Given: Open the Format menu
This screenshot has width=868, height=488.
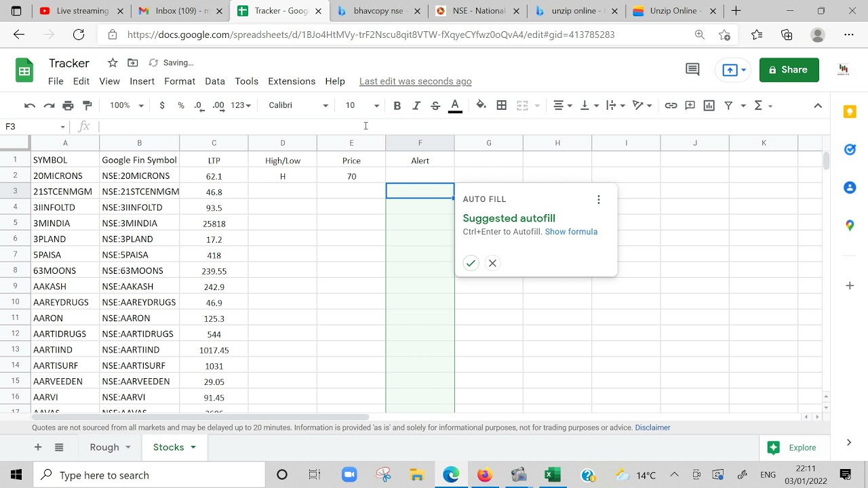Looking at the screenshot, I should click(180, 81).
